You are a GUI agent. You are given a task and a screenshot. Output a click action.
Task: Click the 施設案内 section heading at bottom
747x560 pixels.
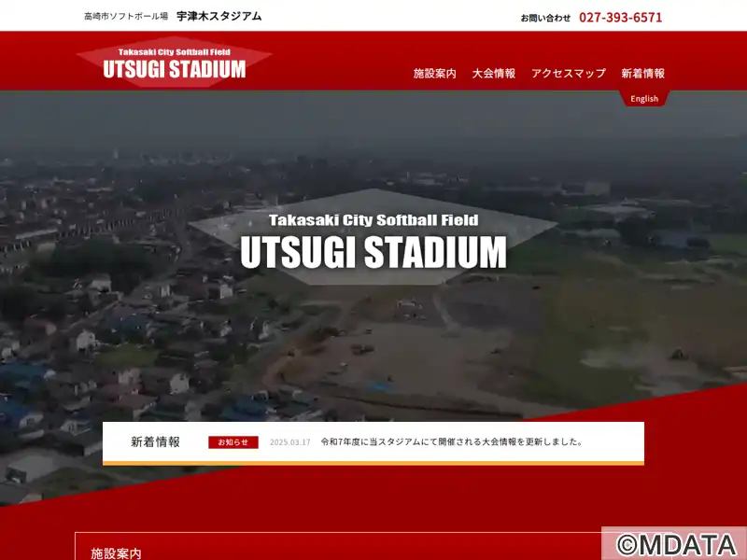pyautogui.click(x=116, y=553)
